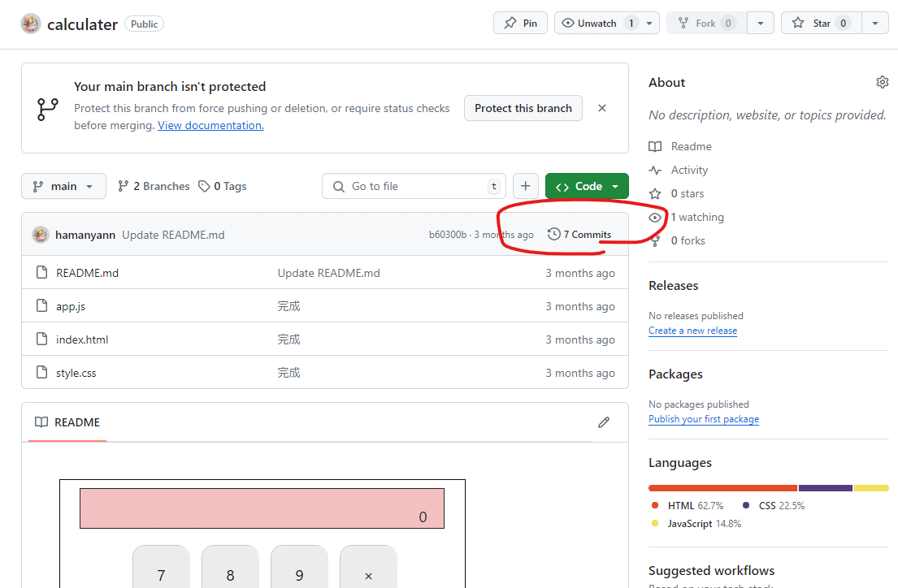Open the Readme link in About
Image resolution: width=898 pixels, height=588 pixels.
coord(680,146)
